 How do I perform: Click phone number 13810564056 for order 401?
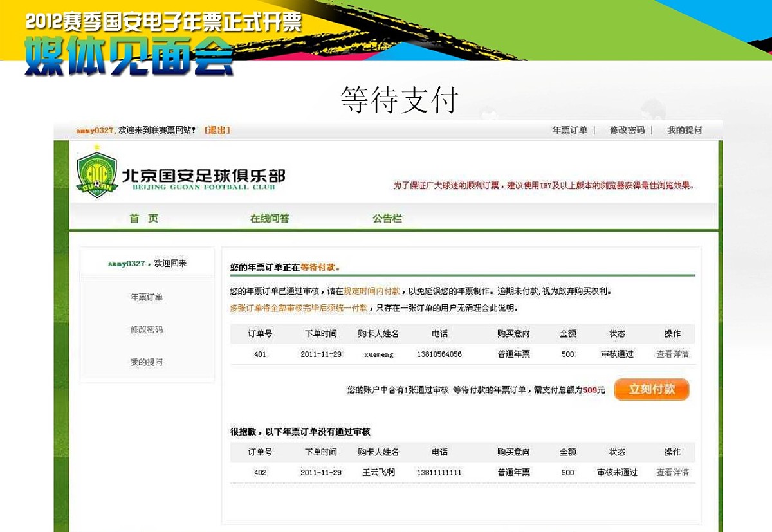click(441, 354)
